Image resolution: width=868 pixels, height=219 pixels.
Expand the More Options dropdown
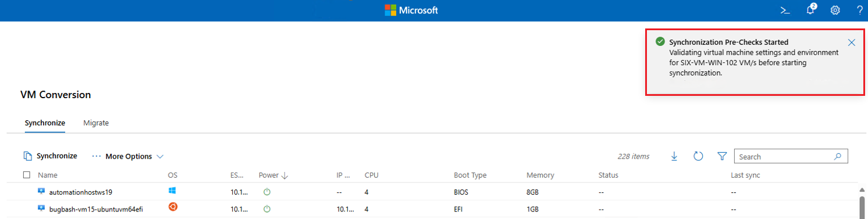[x=128, y=156]
